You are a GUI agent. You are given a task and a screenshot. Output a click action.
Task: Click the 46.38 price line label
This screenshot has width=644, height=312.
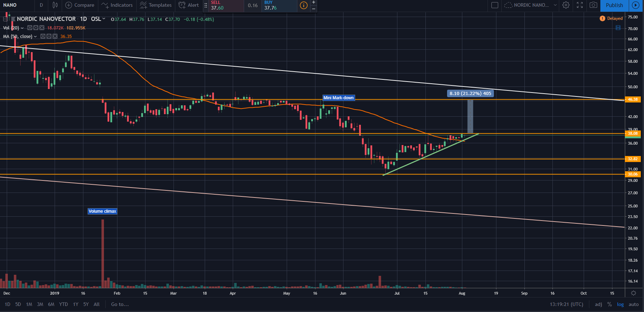pyautogui.click(x=633, y=99)
